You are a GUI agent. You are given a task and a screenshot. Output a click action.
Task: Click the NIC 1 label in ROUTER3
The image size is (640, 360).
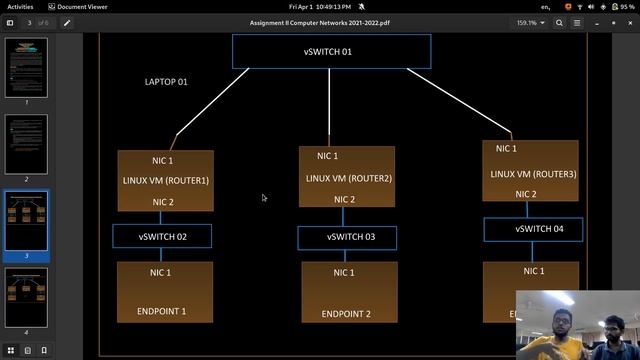pyautogui.click(x=506, y=149)
